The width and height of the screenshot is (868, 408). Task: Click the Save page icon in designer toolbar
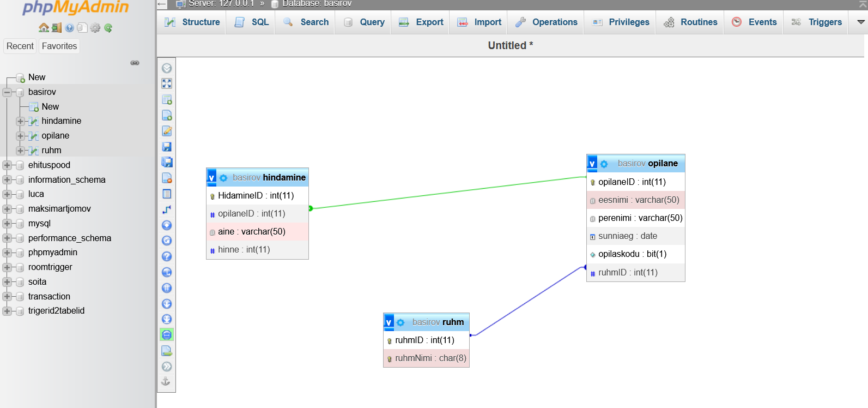pos(167,147)
